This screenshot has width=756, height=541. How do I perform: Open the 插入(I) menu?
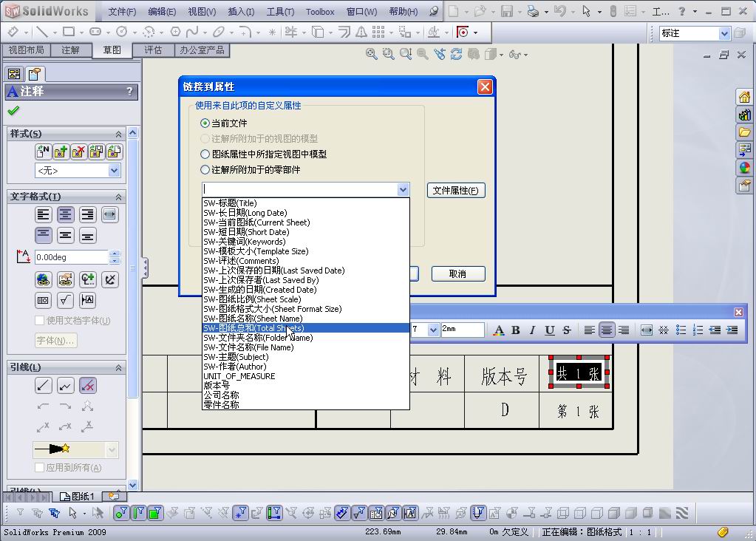241,12
